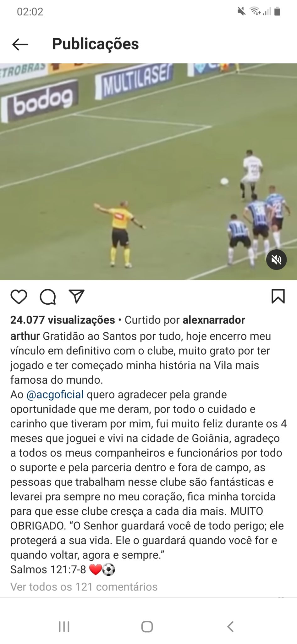
Task: Like the post with the heart icon
Action: coord(19,297)
